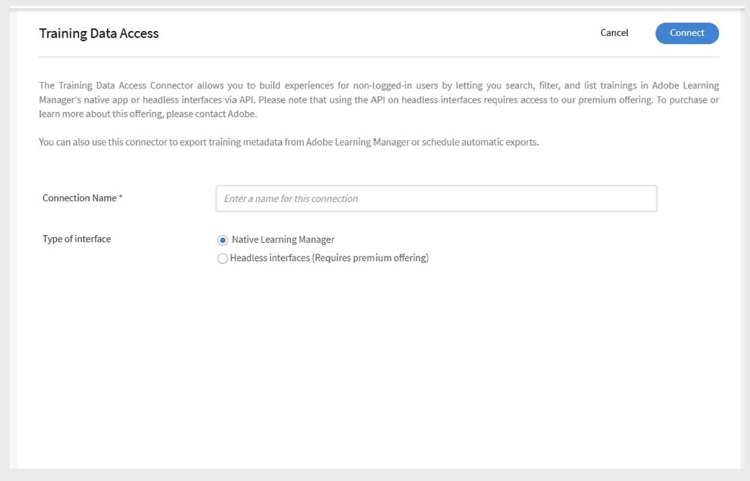Choose the Headless interfaces radio circle
750x481 pixels.
[x=222, y=259]
